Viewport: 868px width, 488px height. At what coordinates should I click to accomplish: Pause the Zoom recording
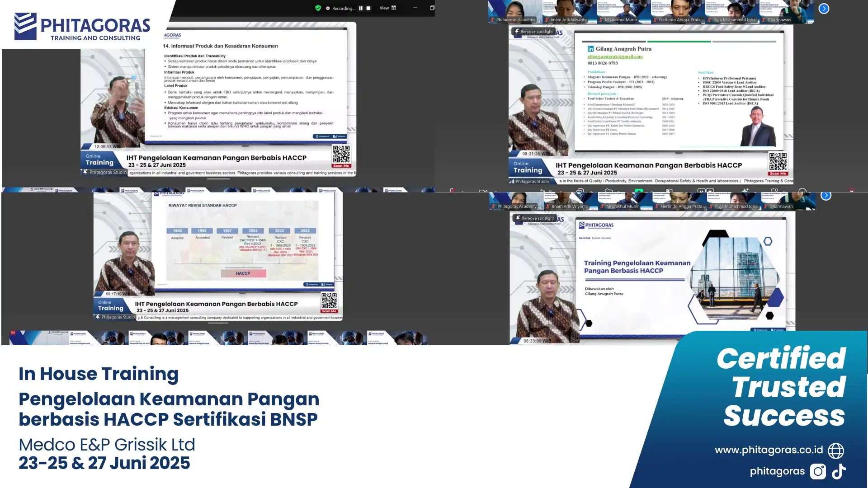point(361,8)
